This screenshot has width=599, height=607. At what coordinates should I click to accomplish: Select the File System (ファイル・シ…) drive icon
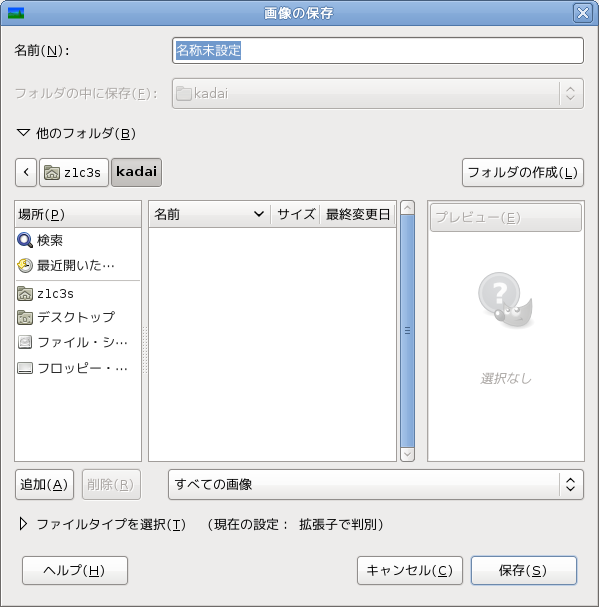(25, 342)
